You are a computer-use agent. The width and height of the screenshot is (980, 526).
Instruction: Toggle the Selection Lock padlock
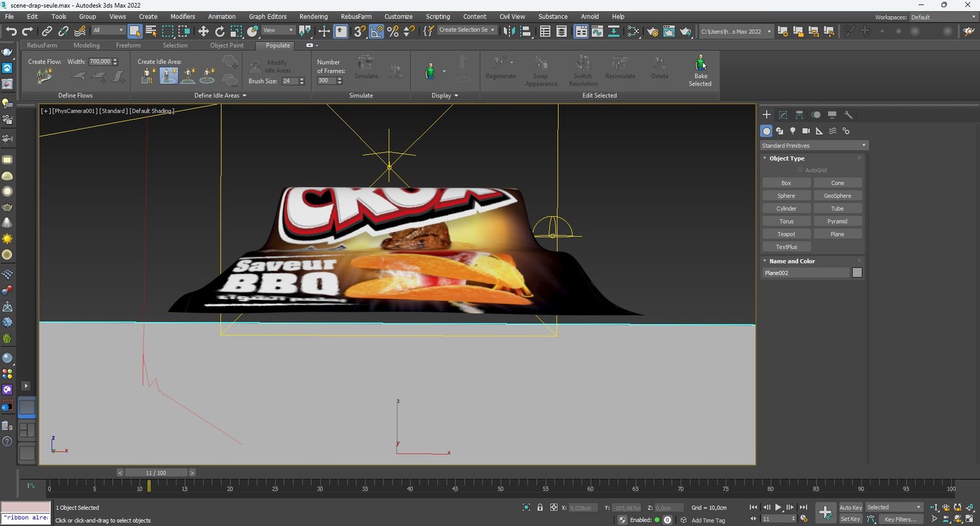540,508
